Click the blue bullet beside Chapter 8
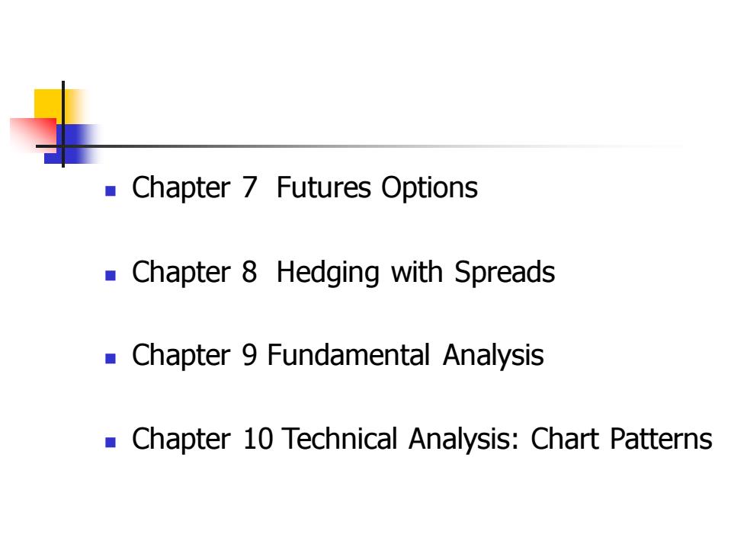Screen dimensions: 747x560 coord(111,275)
